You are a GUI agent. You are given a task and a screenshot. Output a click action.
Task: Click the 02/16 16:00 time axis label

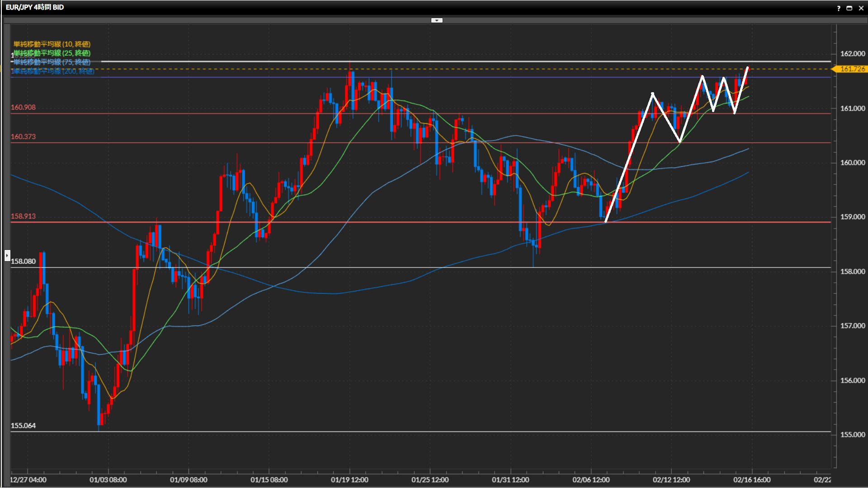752,480
